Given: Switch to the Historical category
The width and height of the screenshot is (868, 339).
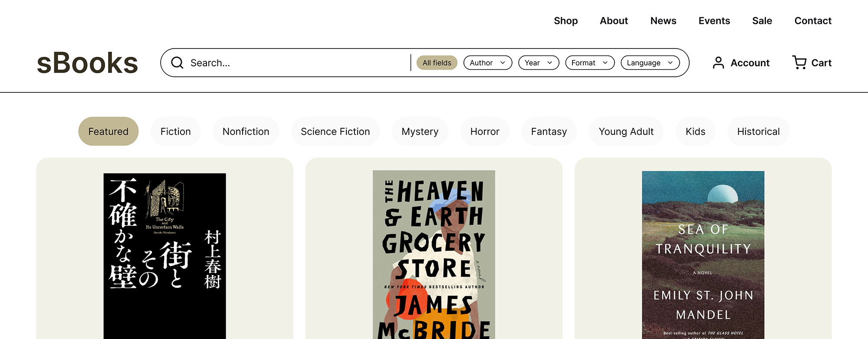Looking at the screenshot, I should (758, 131).
